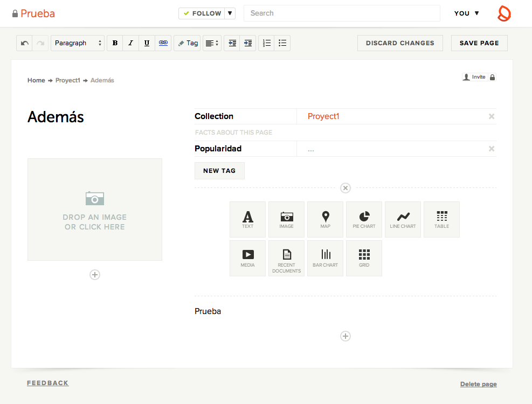Add a Media block
532x404 pixels.
coord(247,258)
